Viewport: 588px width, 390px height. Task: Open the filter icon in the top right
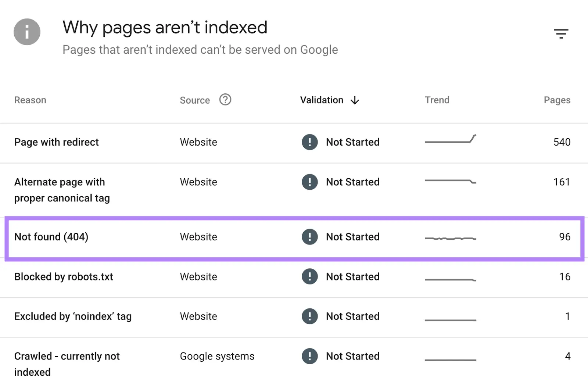coord(561,33)
